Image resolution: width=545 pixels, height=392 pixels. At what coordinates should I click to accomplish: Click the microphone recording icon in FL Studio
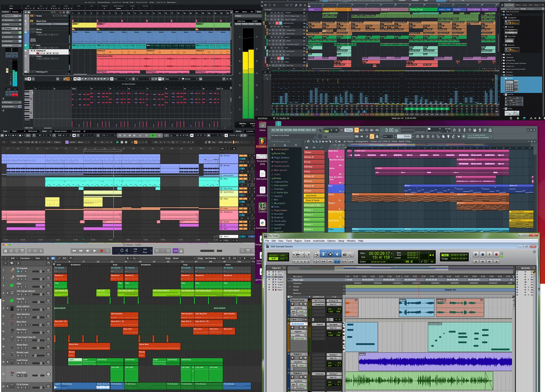[465, 130]
